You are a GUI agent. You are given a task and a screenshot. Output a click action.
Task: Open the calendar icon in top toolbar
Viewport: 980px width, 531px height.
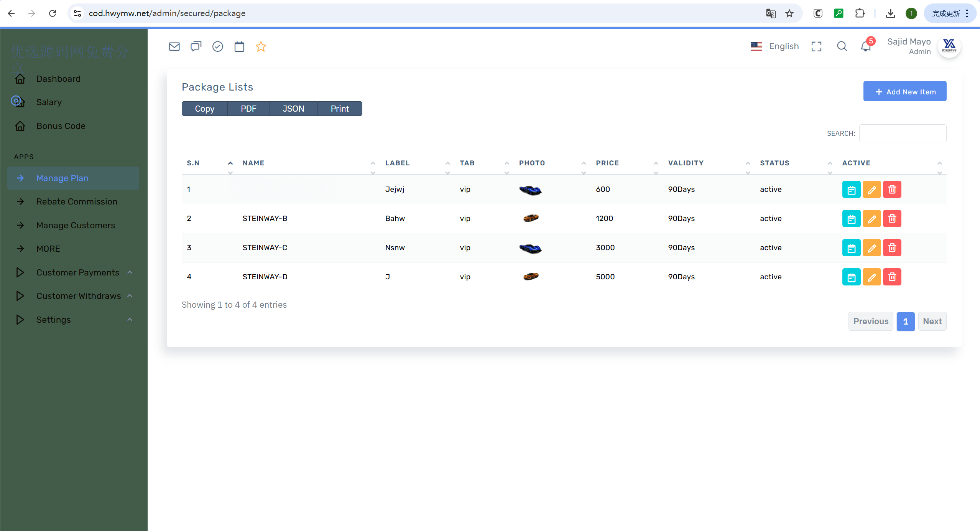pyautogui.click(x=239, y=46)
